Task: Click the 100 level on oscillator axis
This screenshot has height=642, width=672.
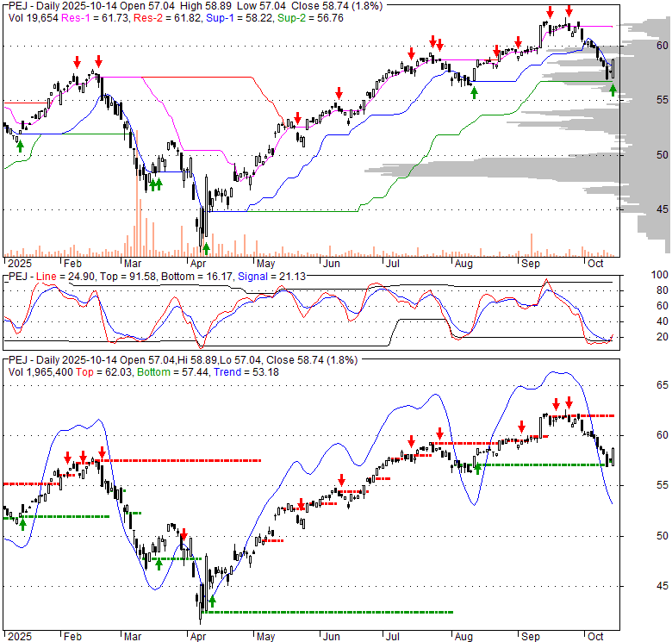Action: pyautogui.click(x=660, y=275)
